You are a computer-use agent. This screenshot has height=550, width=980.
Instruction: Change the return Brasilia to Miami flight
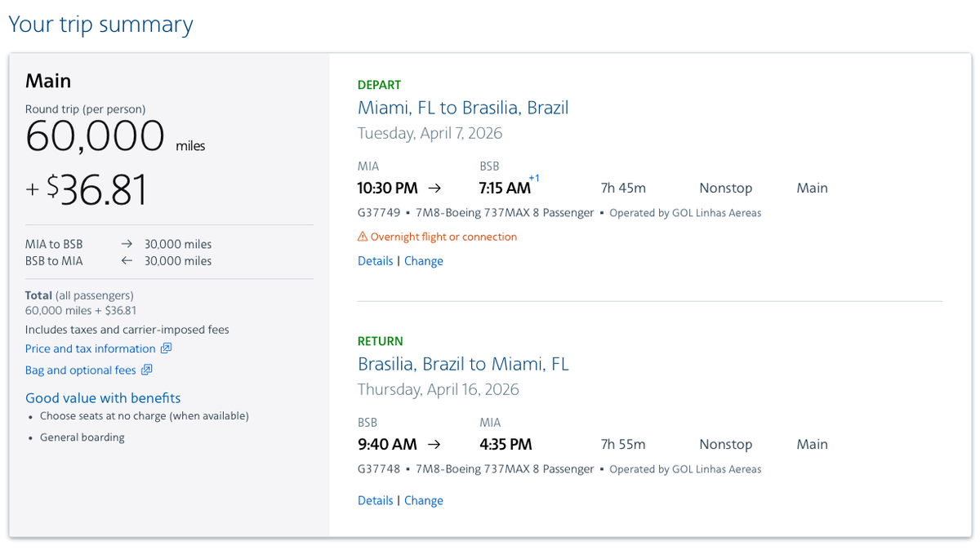tap(424, 501)
